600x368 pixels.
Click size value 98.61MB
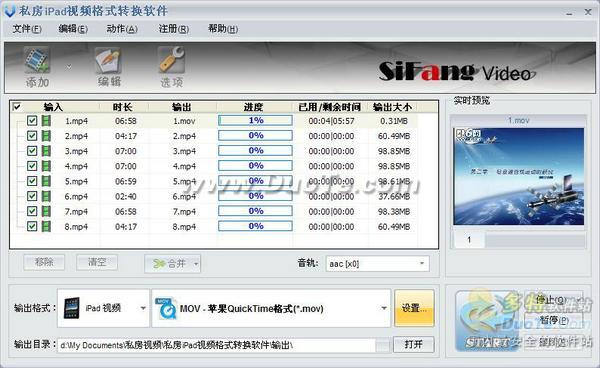[394, 181]
